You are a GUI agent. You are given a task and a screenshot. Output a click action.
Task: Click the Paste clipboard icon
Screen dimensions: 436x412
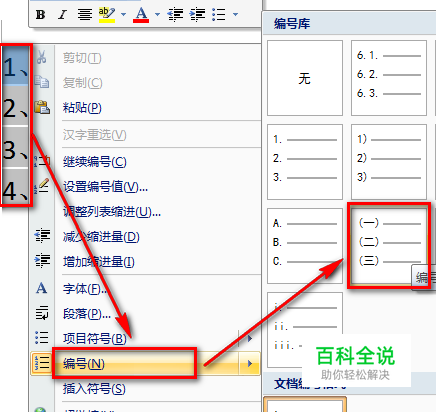point(42,107)
